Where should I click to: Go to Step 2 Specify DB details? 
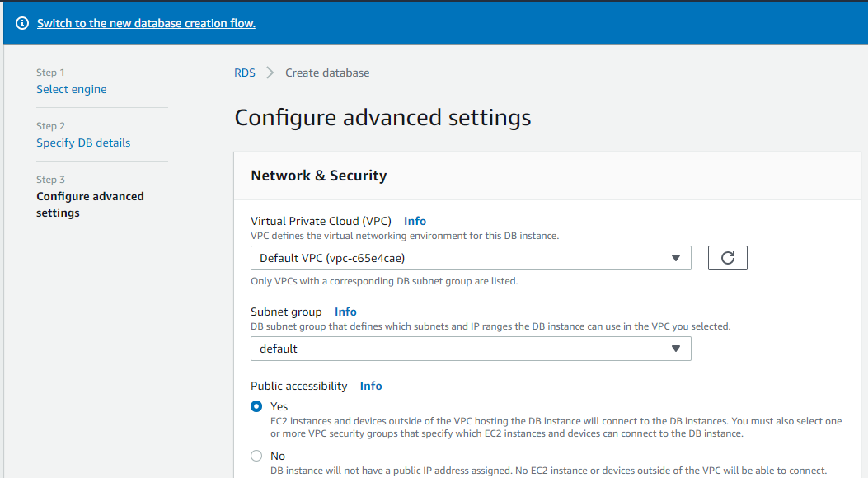(x=83, y=143)
